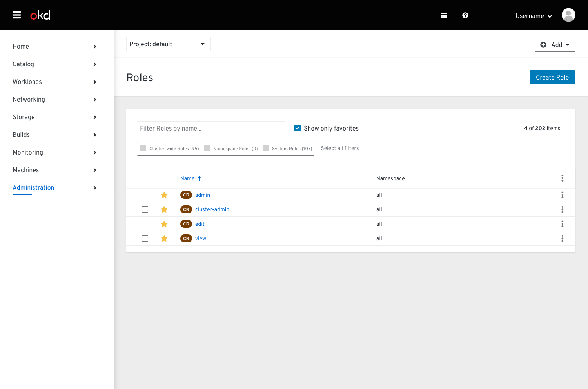Click the Name sort arrow

tap(200, 178)
